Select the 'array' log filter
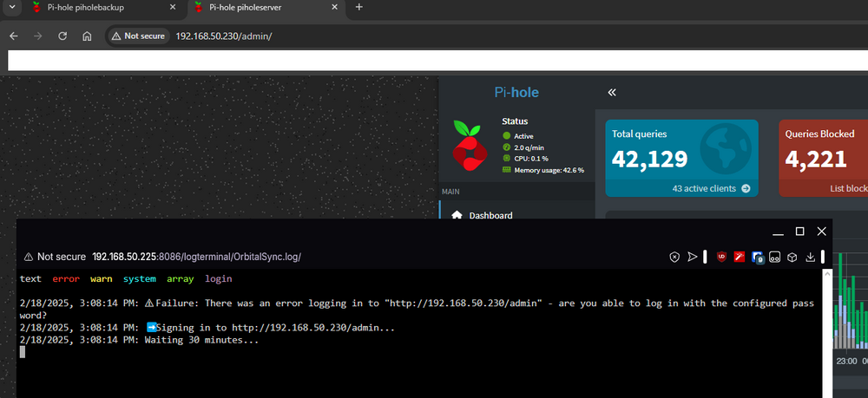The height and width of the screenshot is (398, 868). coord(181,278)
